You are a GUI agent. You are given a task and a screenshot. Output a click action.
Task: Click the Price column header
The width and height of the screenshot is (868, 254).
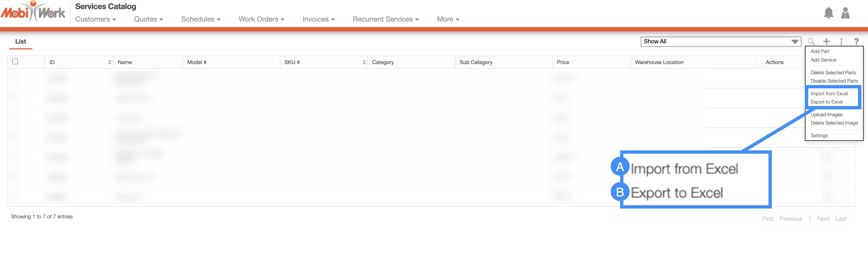[x=563, y=62]
